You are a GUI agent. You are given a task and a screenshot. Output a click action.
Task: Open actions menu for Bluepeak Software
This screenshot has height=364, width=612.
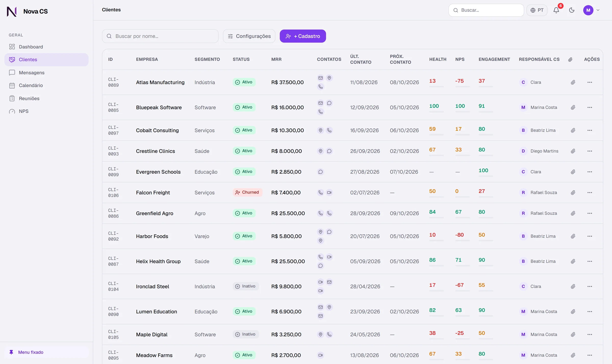pyautogui.click(x=590, y=107)
